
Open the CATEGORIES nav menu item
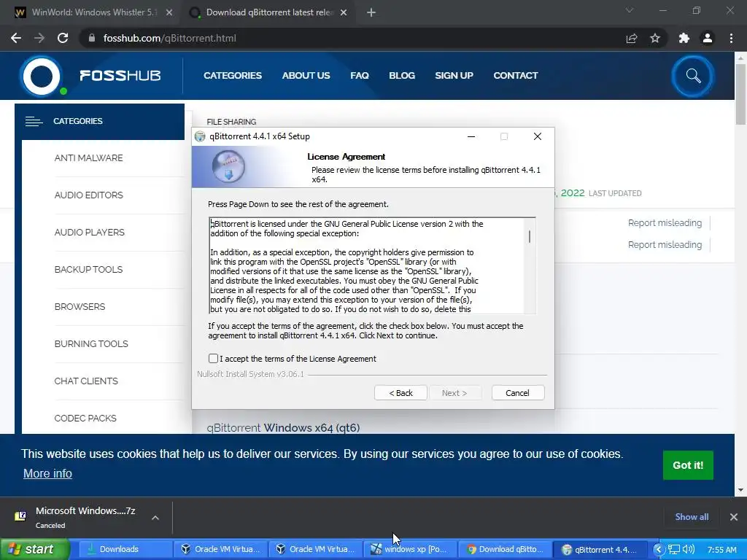233,75
